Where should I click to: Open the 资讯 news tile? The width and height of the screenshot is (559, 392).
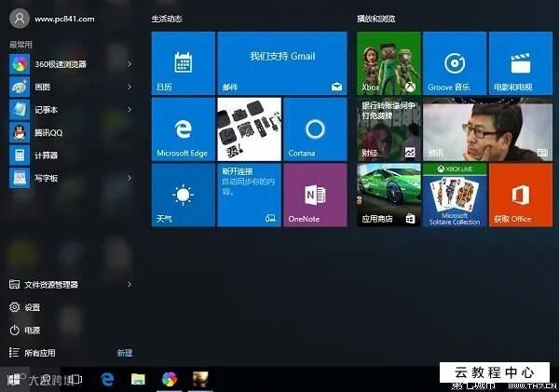pos(487,129)
